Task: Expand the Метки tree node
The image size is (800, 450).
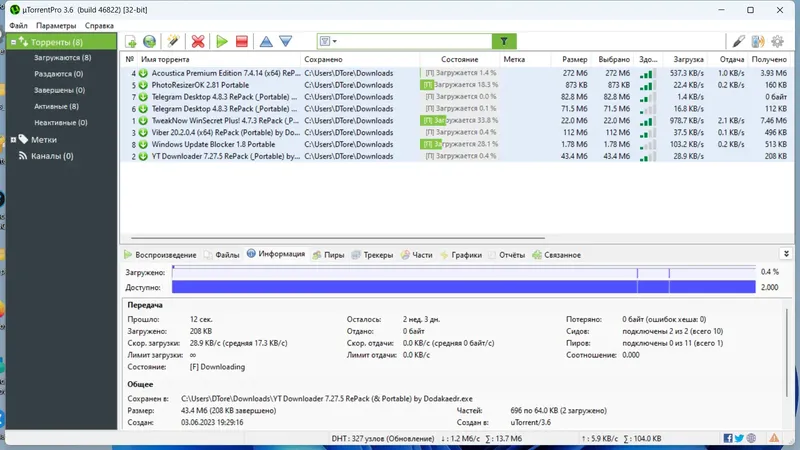Action: click(13, 140)
